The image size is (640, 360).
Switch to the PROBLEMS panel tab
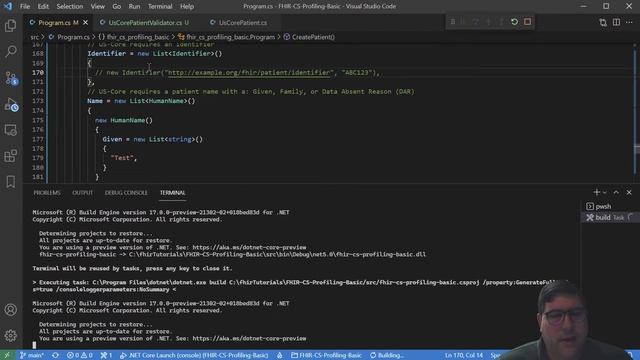pyautogui.click(x=47, y=193)
